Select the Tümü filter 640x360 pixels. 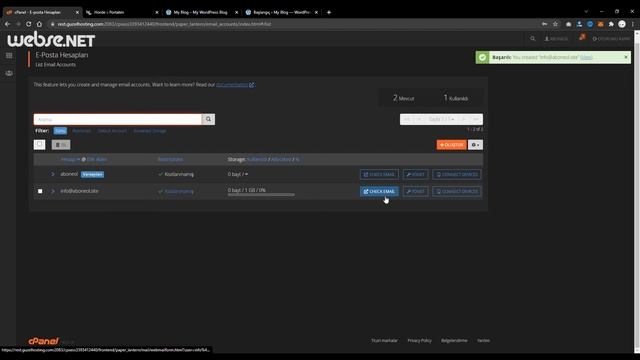click(60, 131)
